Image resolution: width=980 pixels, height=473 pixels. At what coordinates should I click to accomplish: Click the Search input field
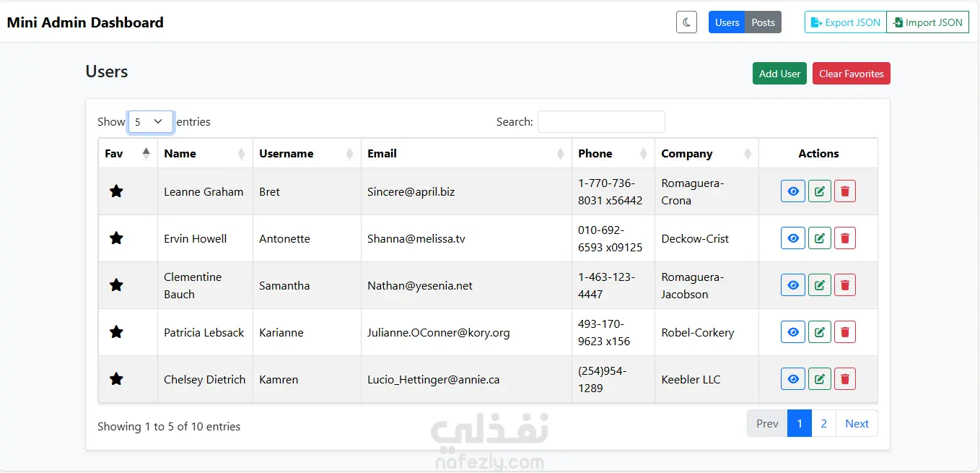[601, 122]
